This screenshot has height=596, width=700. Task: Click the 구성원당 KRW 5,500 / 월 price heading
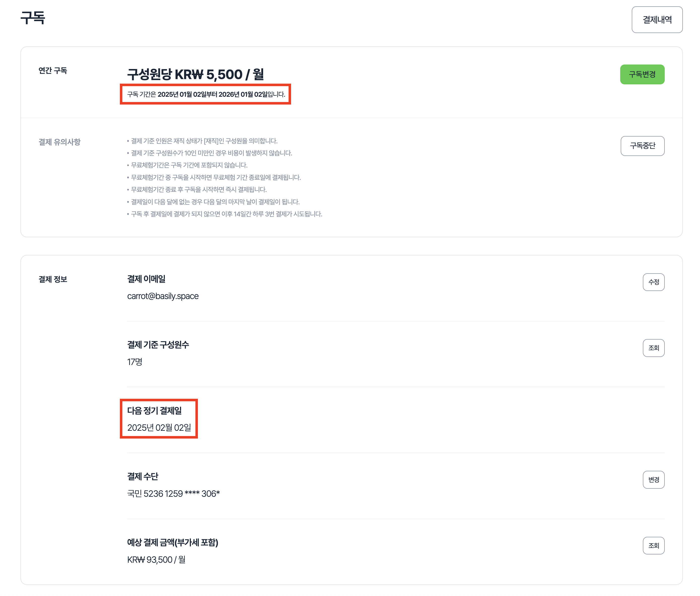point(195,74)
